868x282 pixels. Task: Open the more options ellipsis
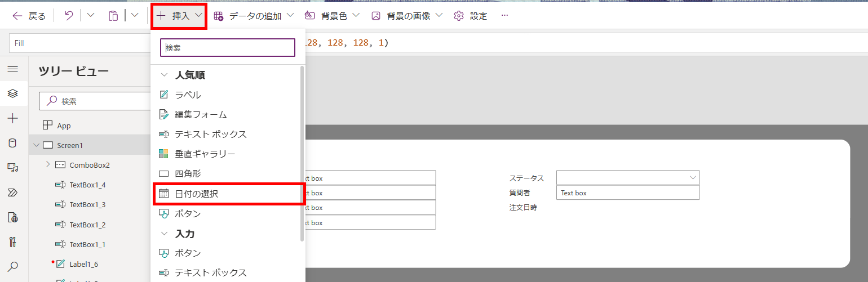(504, 16)
